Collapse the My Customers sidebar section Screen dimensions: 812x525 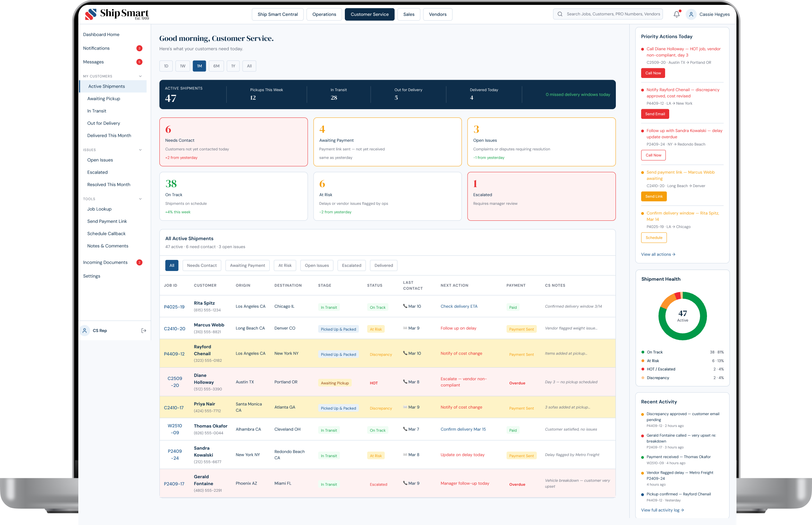click(140, 76)
